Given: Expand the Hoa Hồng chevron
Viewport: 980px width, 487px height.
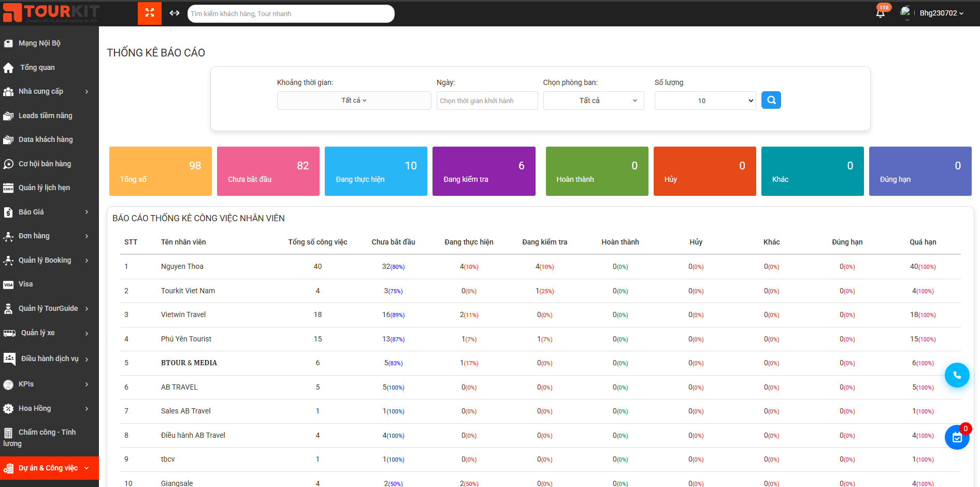Looking at the screenshot, I should tap(87, 409).
